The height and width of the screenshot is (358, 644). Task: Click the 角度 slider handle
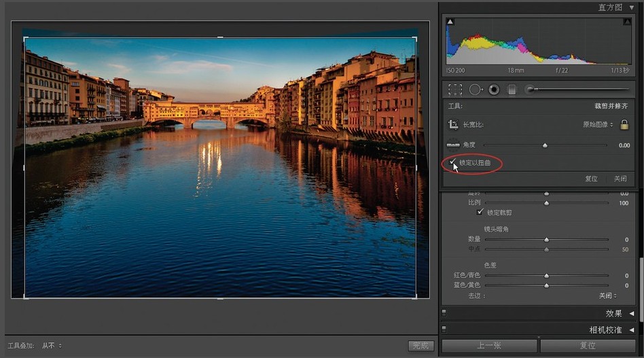pyautogui.click(x=545, y=145)
